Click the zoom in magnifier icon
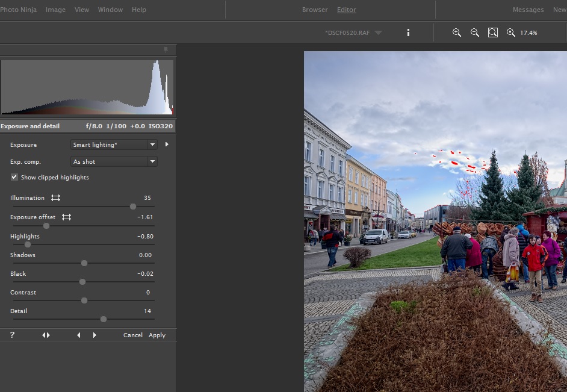 pyautogui.click(x=456, y=33)
